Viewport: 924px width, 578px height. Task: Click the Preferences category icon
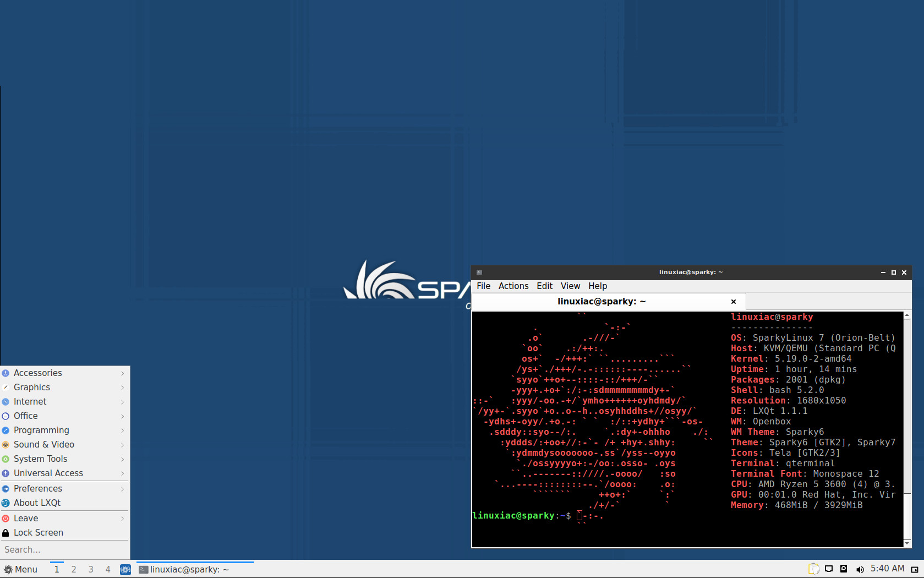pyautogui.click(x=6, y=489)
